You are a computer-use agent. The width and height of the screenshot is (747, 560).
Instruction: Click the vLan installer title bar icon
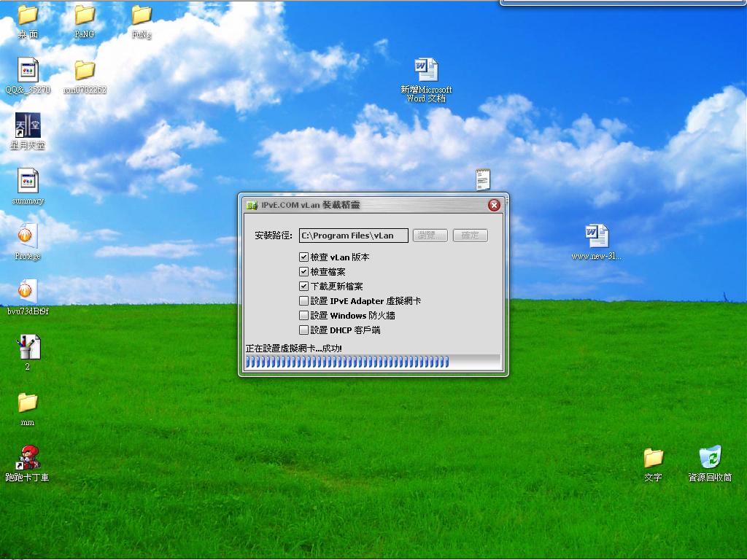(x=252, y=206)
